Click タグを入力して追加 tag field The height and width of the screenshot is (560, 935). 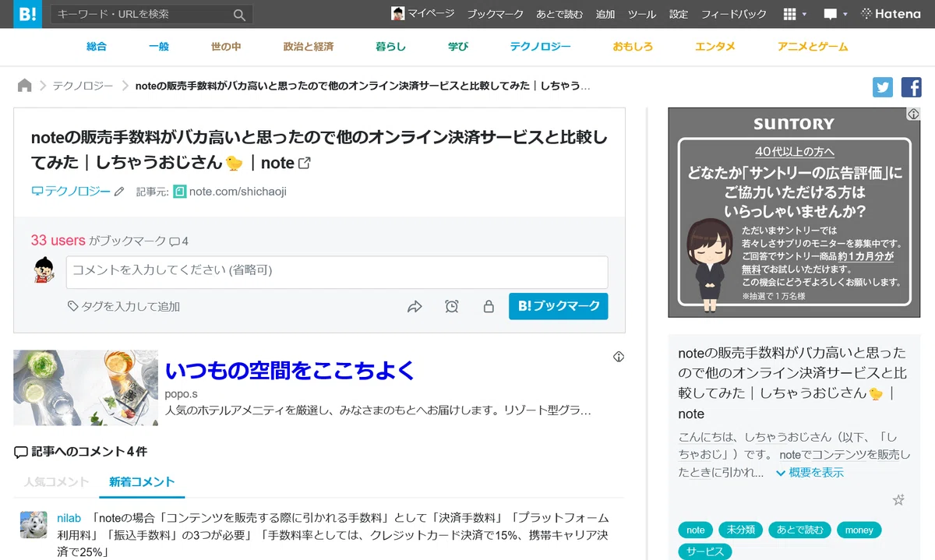pyautogui.click(x=124, y=307)
